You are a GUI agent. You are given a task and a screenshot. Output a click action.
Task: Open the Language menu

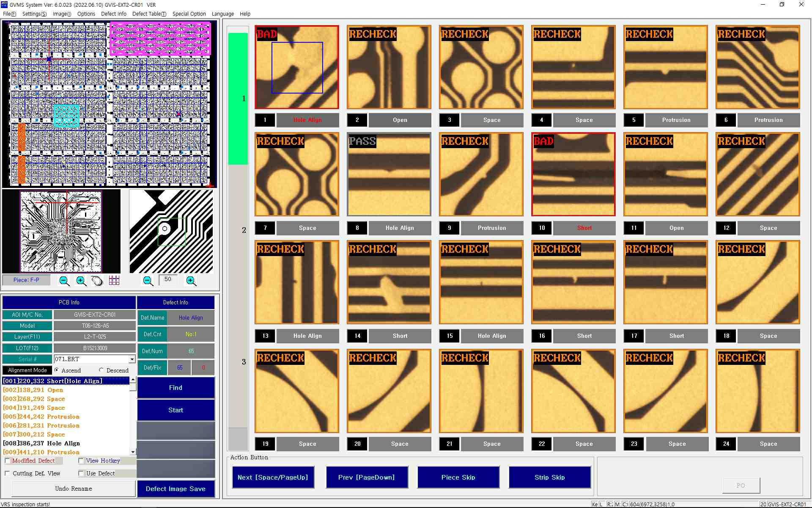click(222, 14)
